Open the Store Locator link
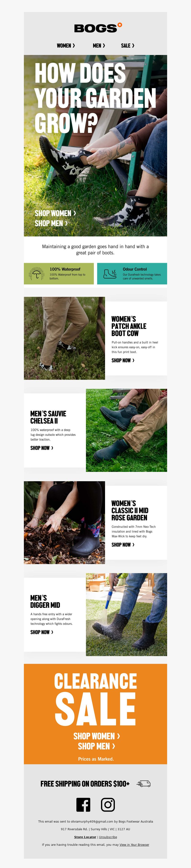 click(85, 837)
